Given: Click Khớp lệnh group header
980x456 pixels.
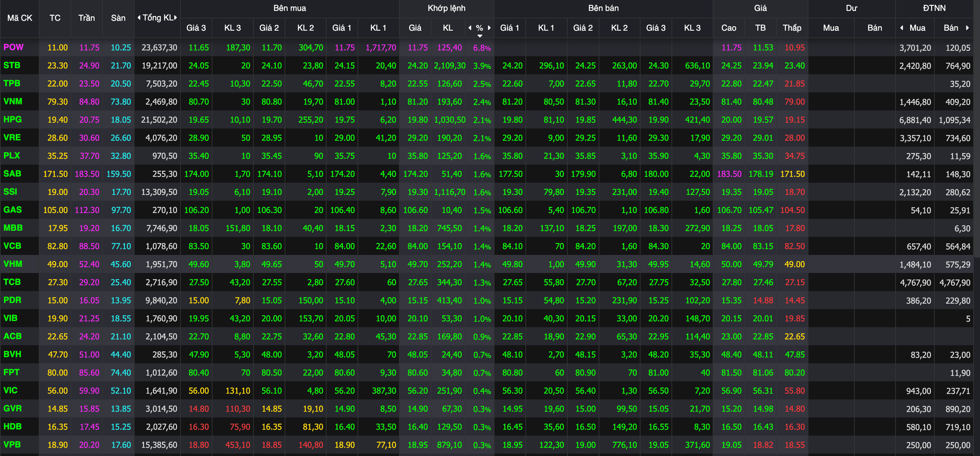Looking at the screenshot, I should (x=447, y=8).
